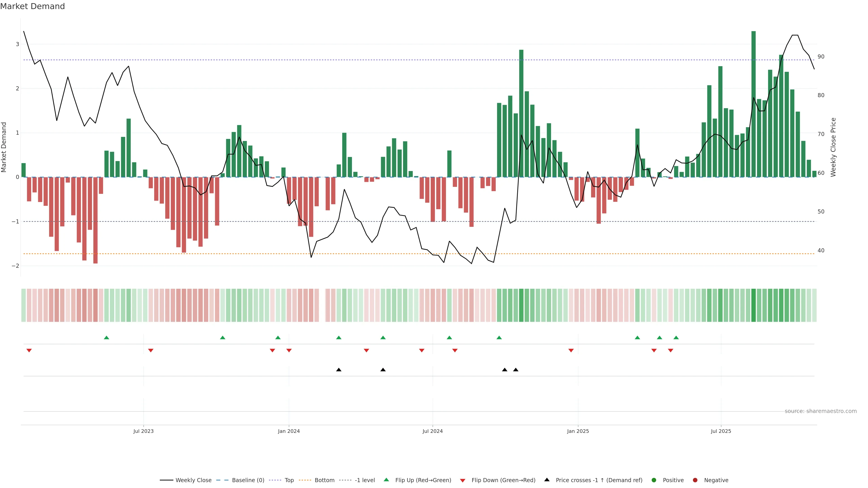Click the leftmost red flip-down triangle marker
The width and height of the screenshot is (868, 488).
point(29,351)
